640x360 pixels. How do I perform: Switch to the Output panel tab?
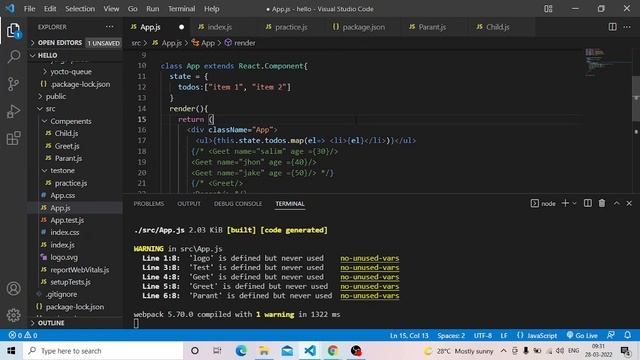[x=189, y=203]
